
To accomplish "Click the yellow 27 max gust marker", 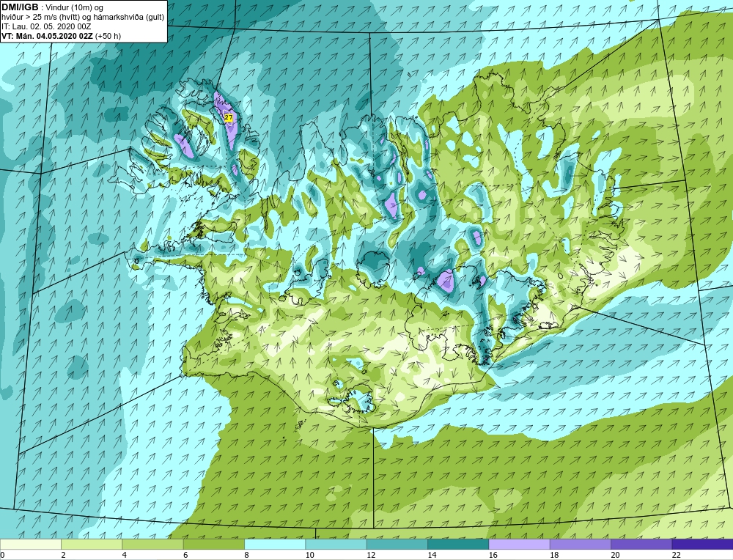I will pyautogui.click(x=229, y=118).
